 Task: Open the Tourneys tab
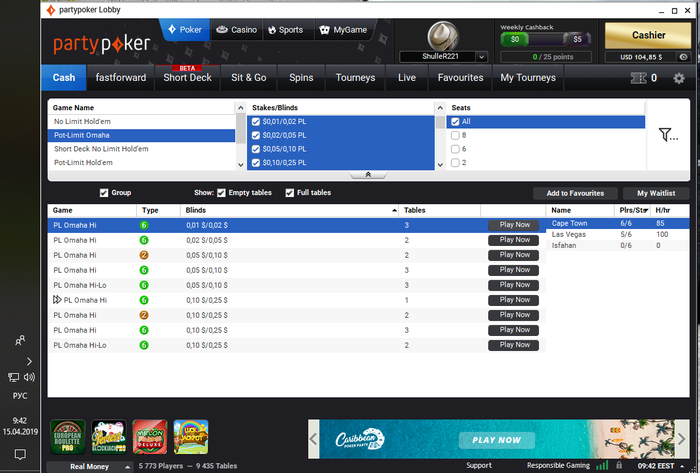pos(355,78)
